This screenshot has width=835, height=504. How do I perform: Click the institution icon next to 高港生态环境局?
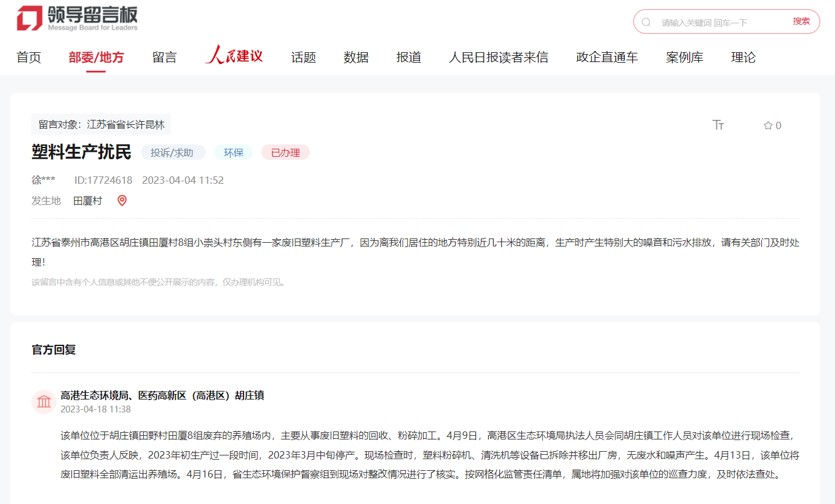[x=43, y=402]
